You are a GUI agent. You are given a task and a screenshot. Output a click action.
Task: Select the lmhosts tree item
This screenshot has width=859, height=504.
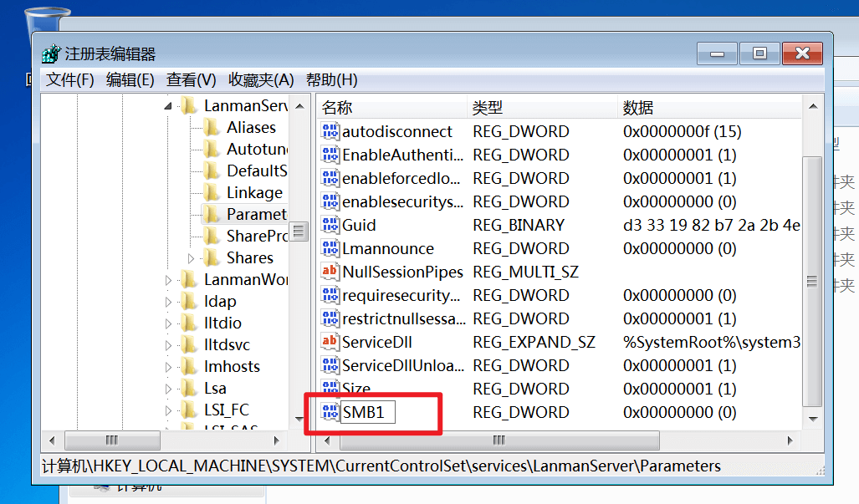click(232, 366)
